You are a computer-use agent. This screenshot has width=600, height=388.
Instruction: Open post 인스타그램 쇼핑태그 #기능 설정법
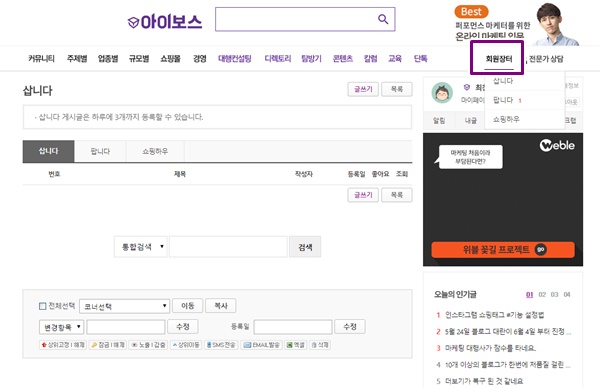[494, 315]
